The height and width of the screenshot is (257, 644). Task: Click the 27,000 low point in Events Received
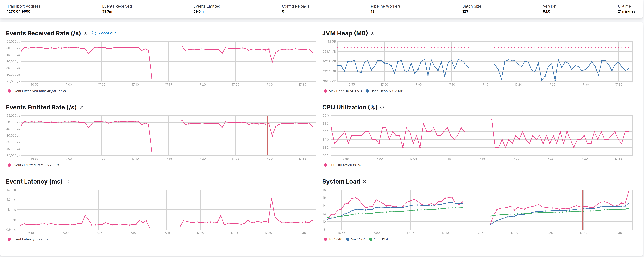(152, 78)
